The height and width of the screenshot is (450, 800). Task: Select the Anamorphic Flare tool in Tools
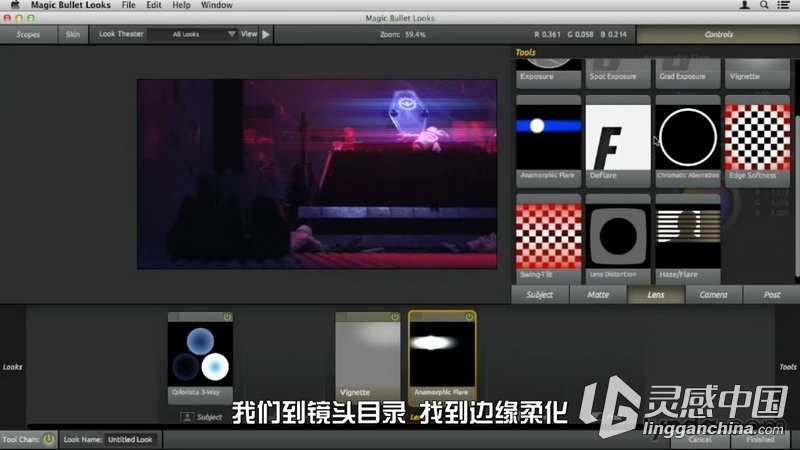coord(548,141)
